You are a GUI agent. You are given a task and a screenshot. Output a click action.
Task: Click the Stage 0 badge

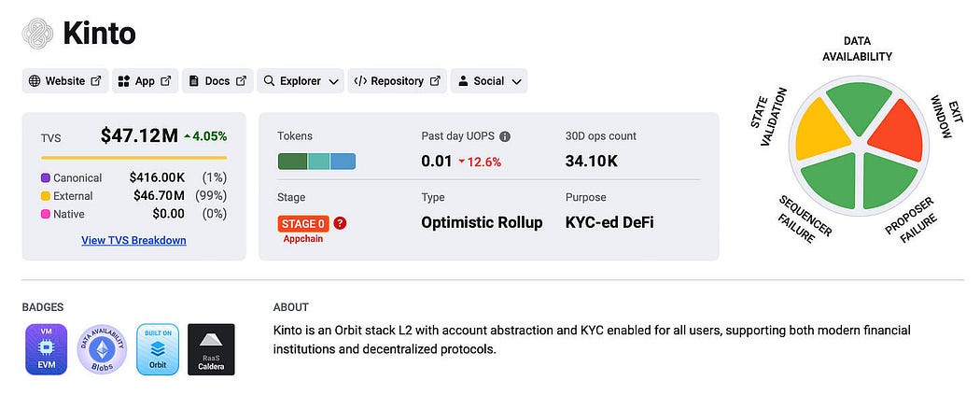pos(303,223)
